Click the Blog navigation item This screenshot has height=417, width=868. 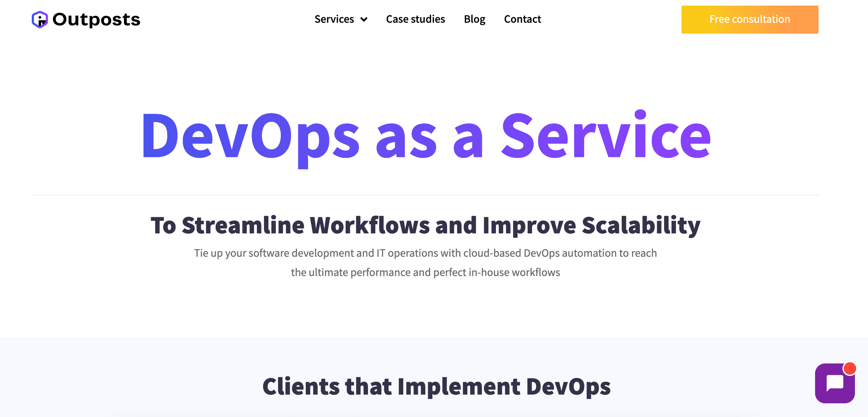click(474, 19)
